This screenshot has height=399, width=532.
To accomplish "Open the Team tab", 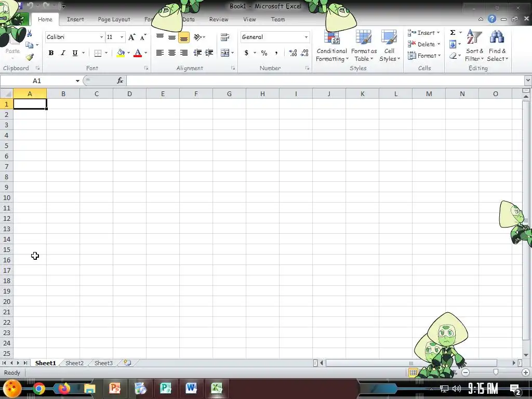I will [x=277, y=19].
